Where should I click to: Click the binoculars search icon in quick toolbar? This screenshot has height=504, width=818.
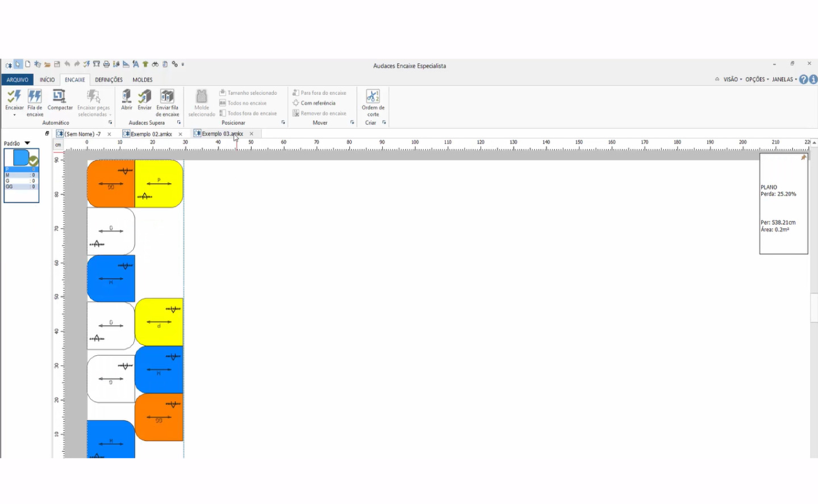click(x=155, y=64)
